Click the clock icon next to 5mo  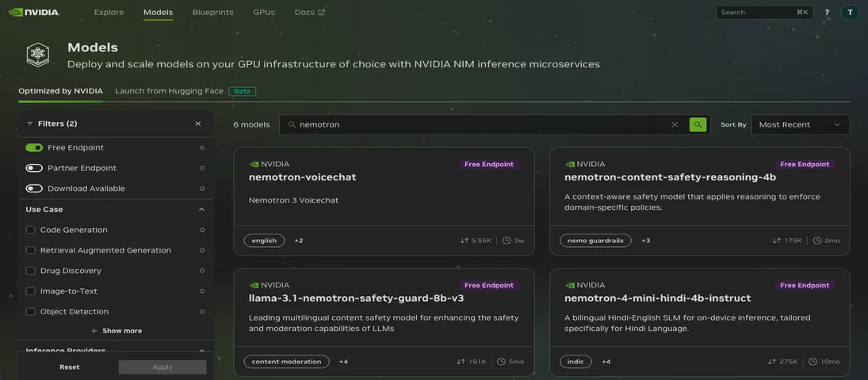(x=502, y=362)
